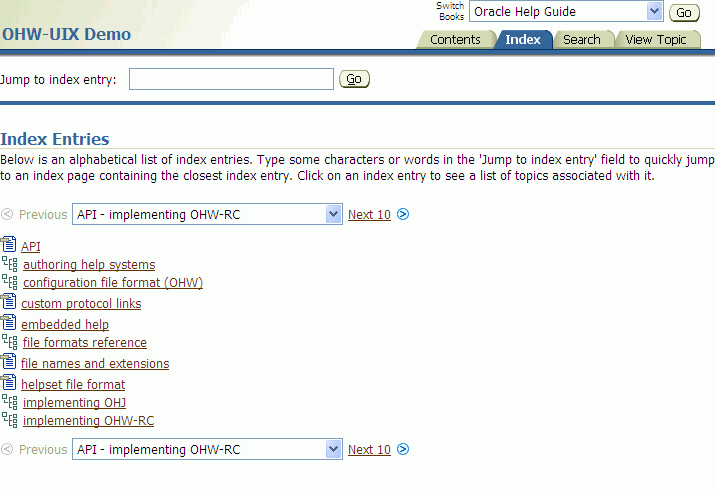Open custom protocol links entry
The width and height of the screenshot is (715, 494).
pyautogui.click(x=81, y=304)
